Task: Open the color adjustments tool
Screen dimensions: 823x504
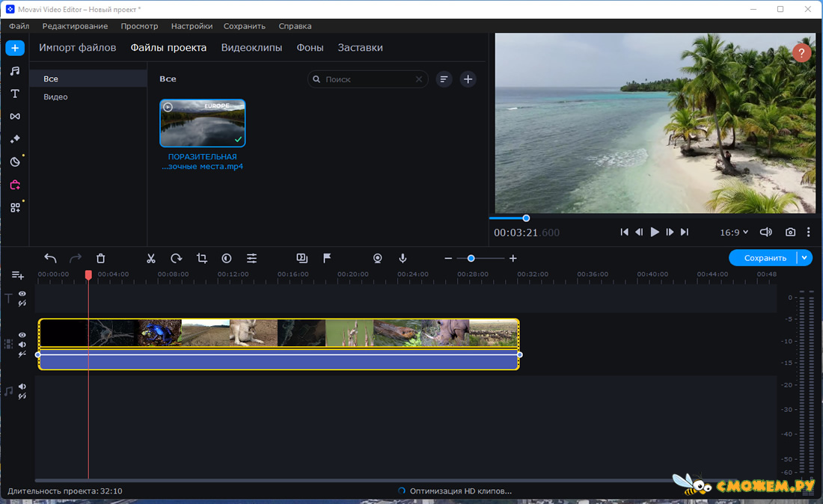Action: coord(227,258)
